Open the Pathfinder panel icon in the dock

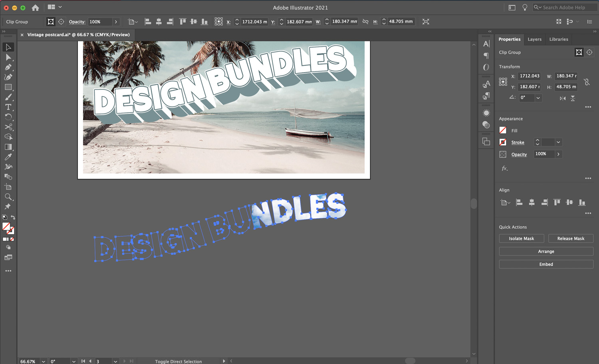coord(486,142)
